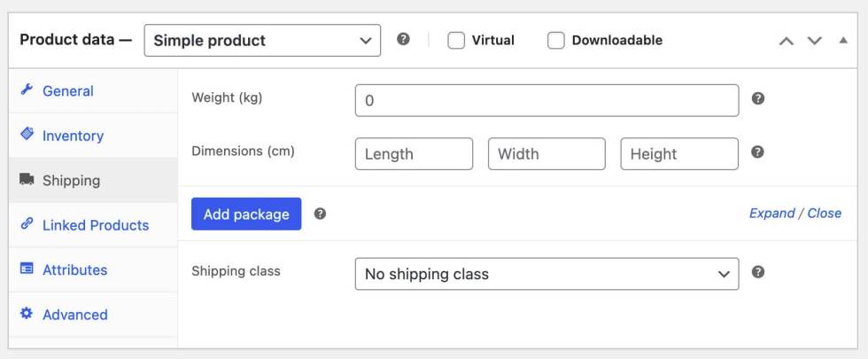Click the help icon next to Weight field
Screen dimensions: 868x359
(757, 98)
